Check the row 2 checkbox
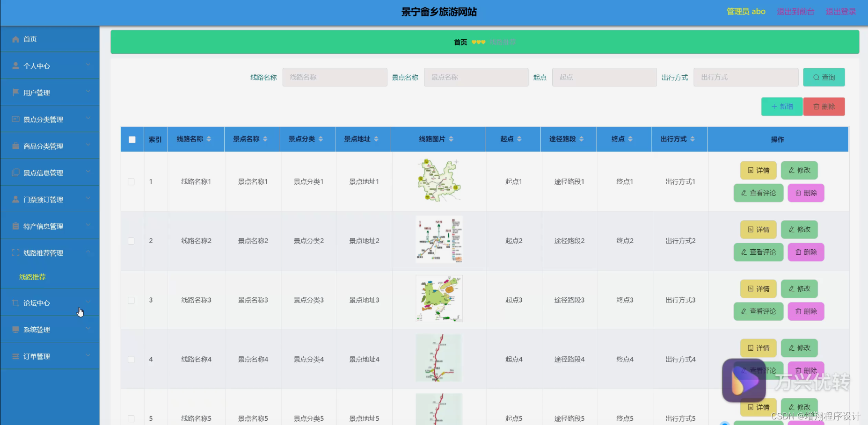 [x=131, y=241]
